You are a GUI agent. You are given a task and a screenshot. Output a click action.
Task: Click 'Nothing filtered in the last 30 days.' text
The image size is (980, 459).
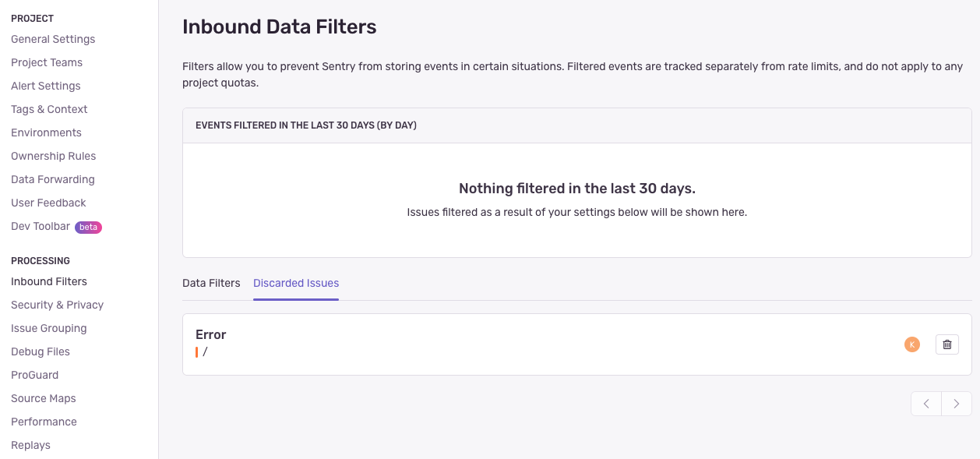click(577, 189)
